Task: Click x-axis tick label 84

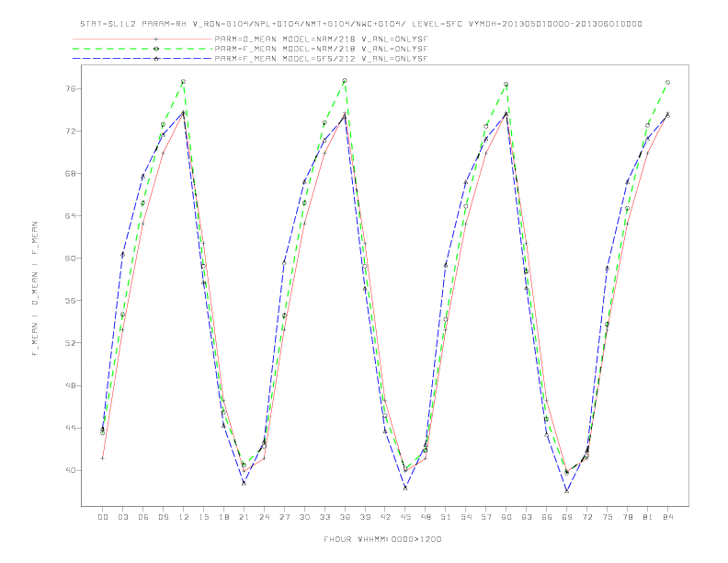Action: (x=667, y=517)
